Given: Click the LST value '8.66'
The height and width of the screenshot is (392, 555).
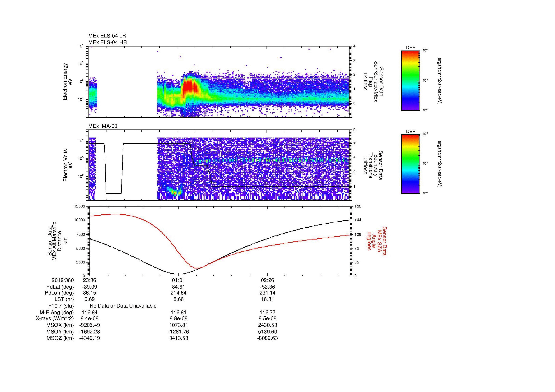Looking at the screenshot, I should coord(178,299).
